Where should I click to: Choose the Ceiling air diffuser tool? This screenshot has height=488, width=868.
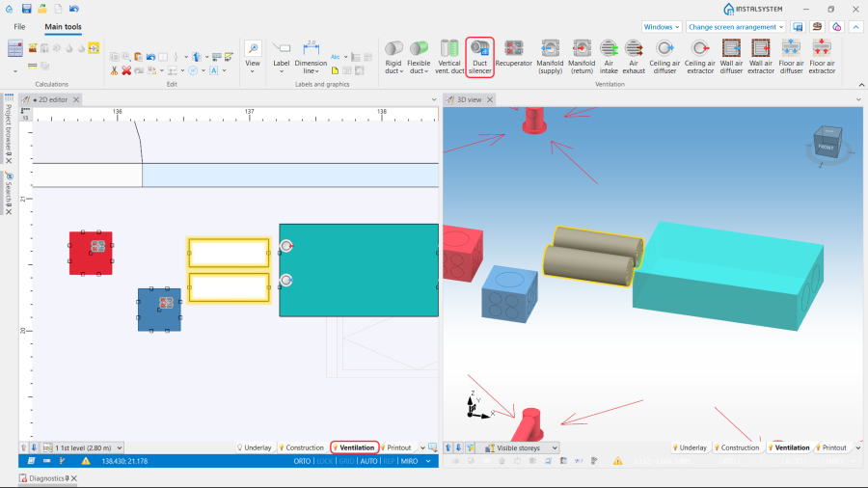point(665,55)
